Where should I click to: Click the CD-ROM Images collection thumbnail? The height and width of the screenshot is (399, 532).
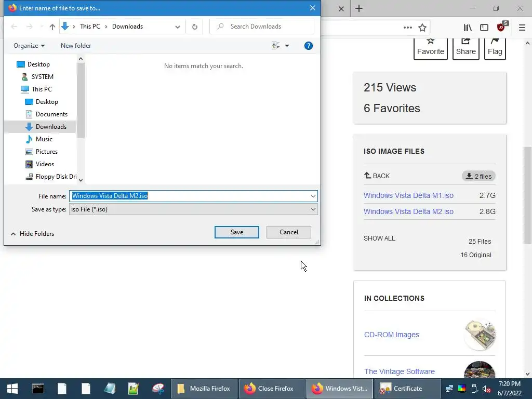point(480,335)
